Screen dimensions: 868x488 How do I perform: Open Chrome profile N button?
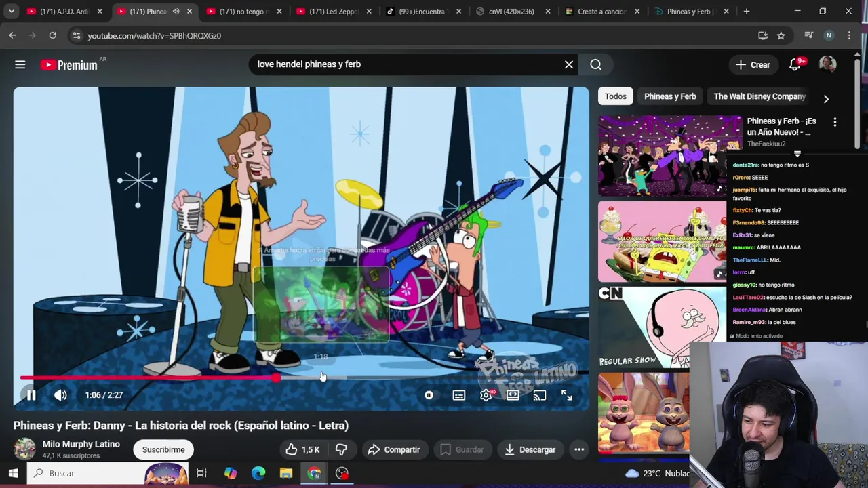tap(829, 35)
